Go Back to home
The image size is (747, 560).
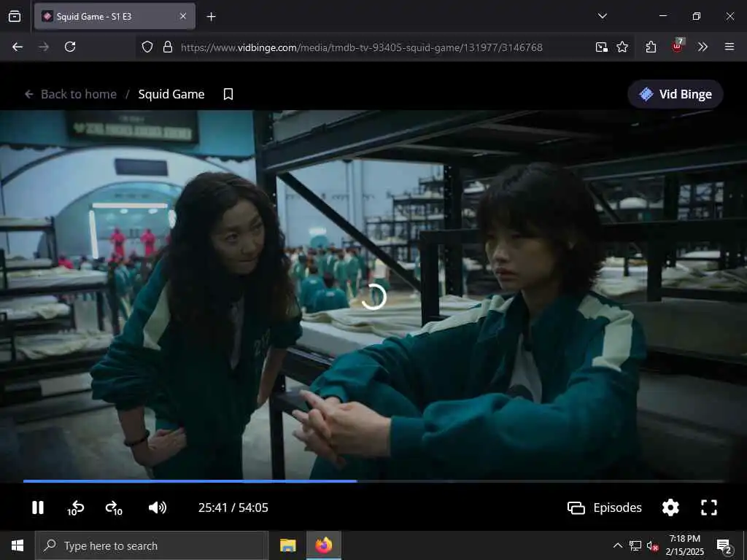pos(71,94)
